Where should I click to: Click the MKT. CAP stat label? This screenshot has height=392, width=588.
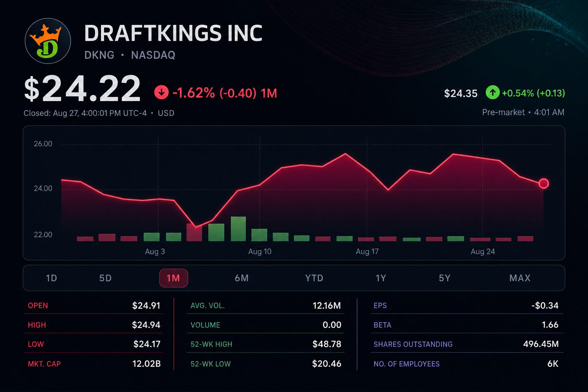tap(44, 364)
